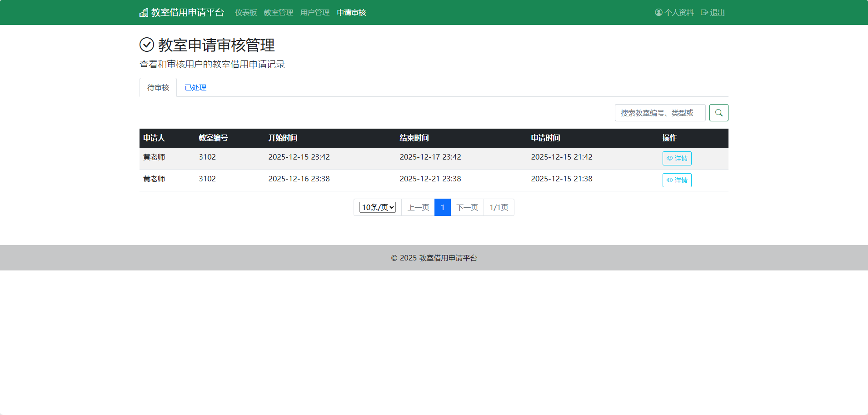Click the 开始时间 column header
Screen dimensions: 868x415
point(283,138)
